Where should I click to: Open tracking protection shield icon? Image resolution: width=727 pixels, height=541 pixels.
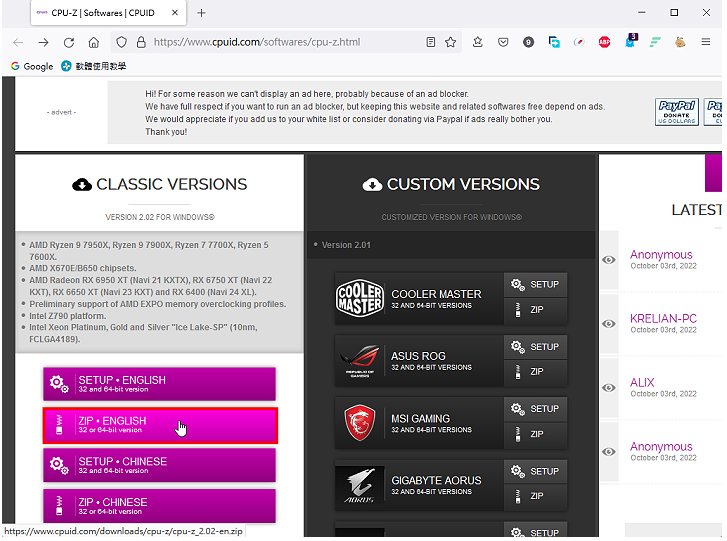[x=121, y=42]
